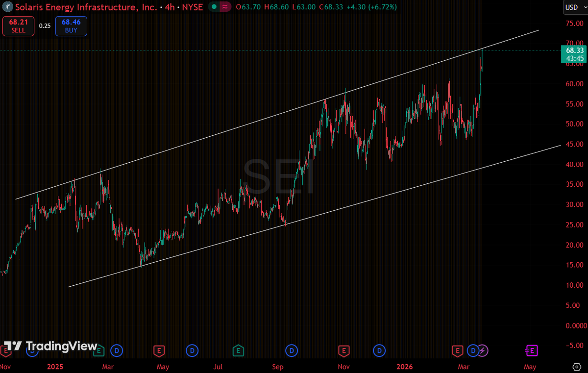The width and height of the screenshot is (588, 373).
Task: Select the lower channel trend line
Action: (314, 216)
